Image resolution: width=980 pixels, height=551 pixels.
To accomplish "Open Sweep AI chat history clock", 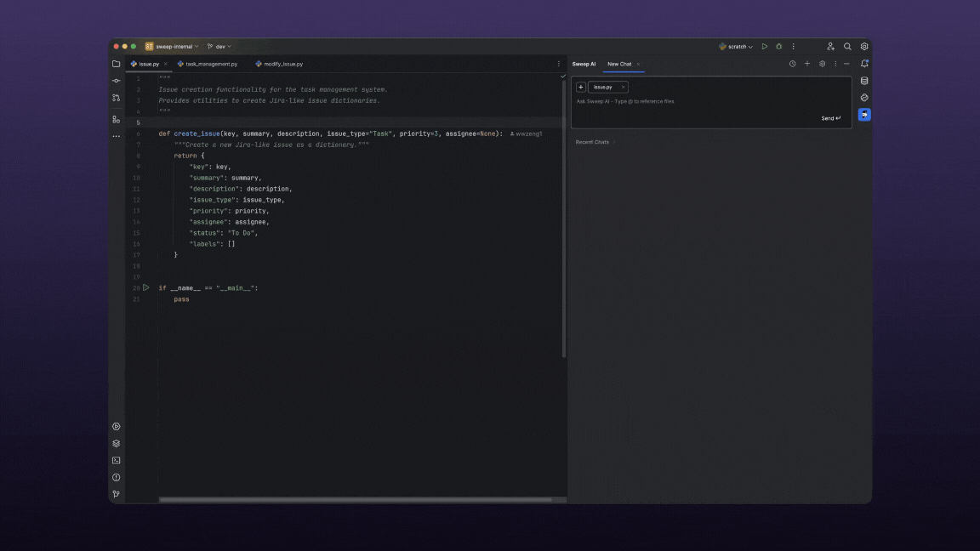I will click(x=793, y=64).
